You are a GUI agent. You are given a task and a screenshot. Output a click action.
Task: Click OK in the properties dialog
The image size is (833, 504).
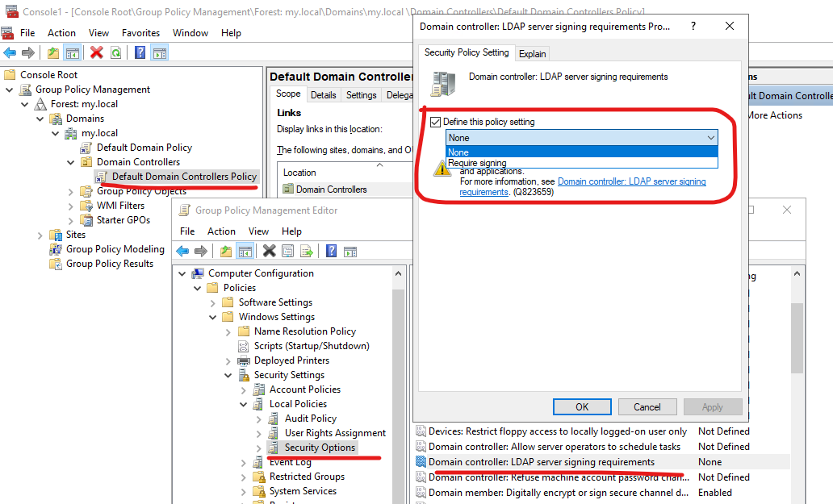(x=581, y=406)
